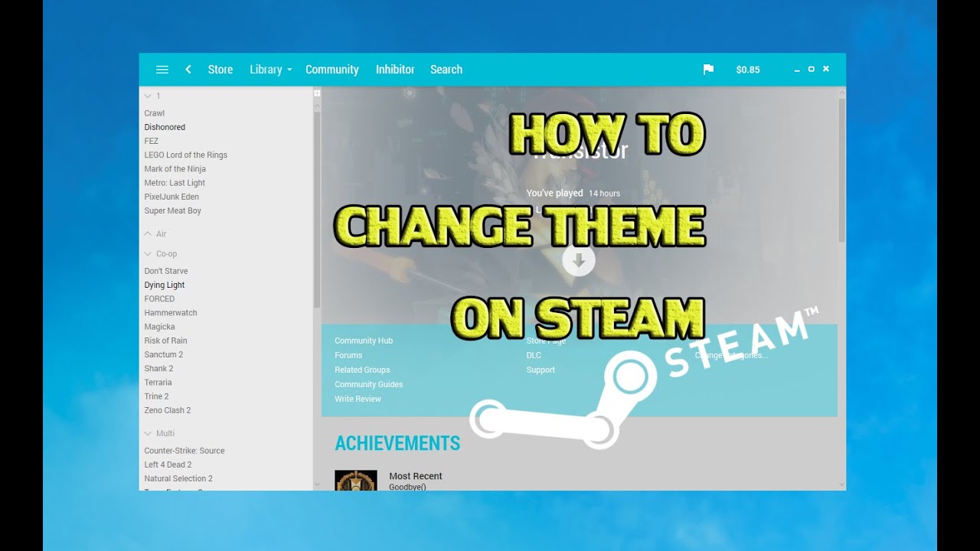Click the details pane vertical scrollbar
This screenshot has width=980, height=551.
[x=842, y=169]
